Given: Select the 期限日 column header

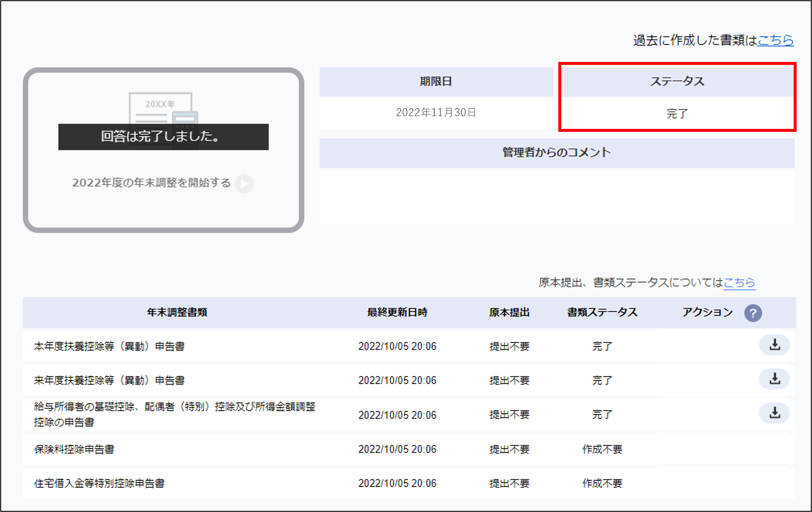Looking at the screenshot, I should (436, 82).
